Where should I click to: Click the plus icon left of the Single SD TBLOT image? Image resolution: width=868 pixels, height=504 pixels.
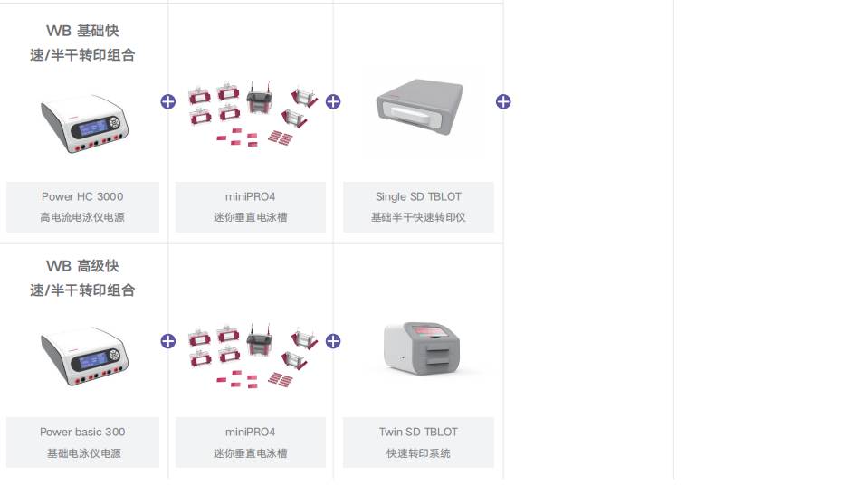(x=333, y=101)
